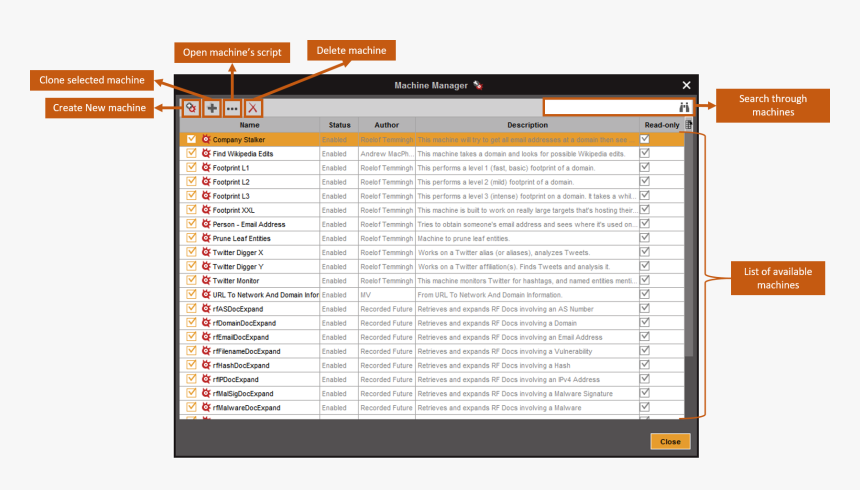Close the Machine Manager window with X

(686, 85)
